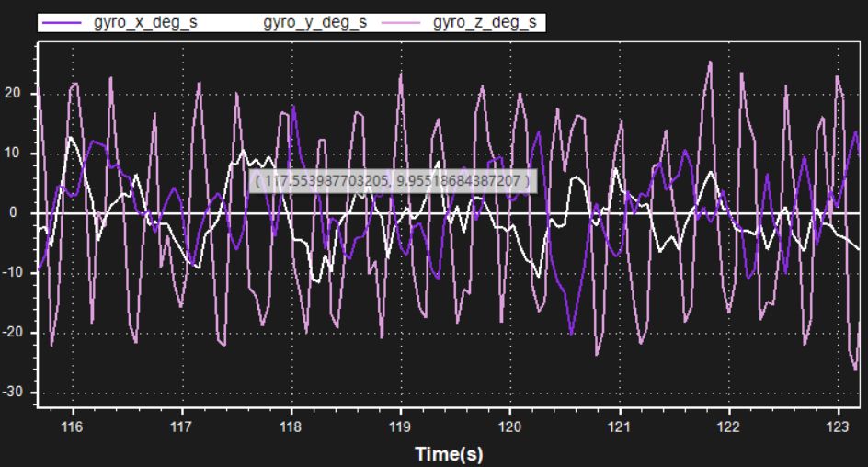Click the purple gyro_x legend line swatch
The height and width of the screenshot is (467, 868).
62,23
